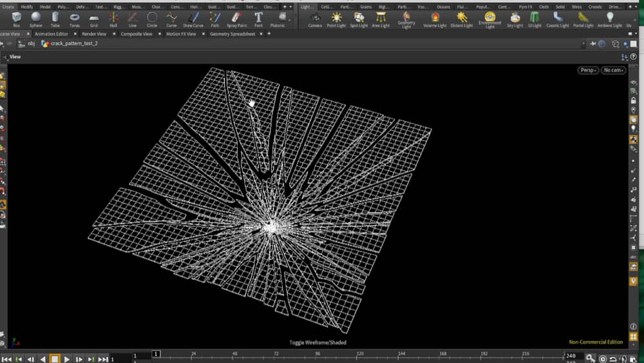The height and width of the screenshot is (363, 644).
Task: Jump to last frame
Action: (x=103, y=359)
